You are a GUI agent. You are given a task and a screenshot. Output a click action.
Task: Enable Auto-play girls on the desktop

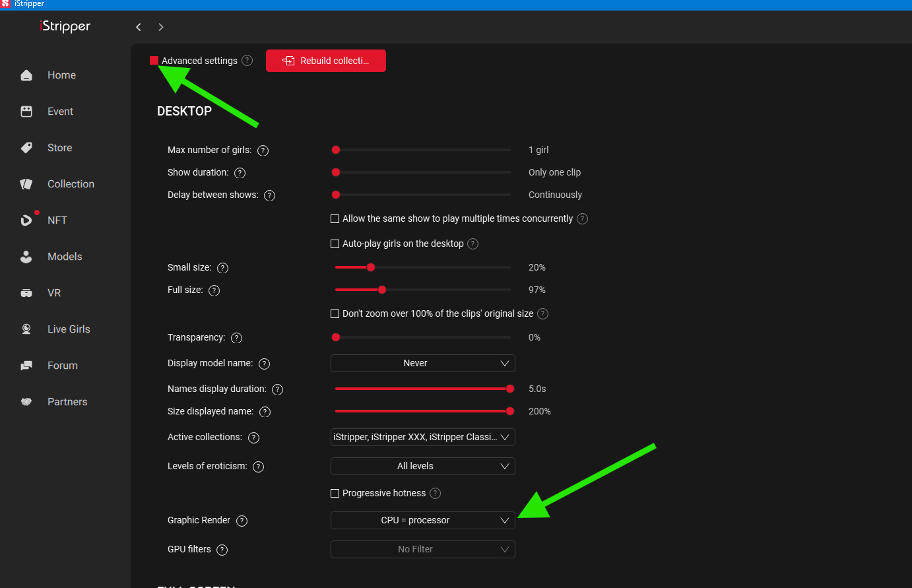tap(335, 244)
